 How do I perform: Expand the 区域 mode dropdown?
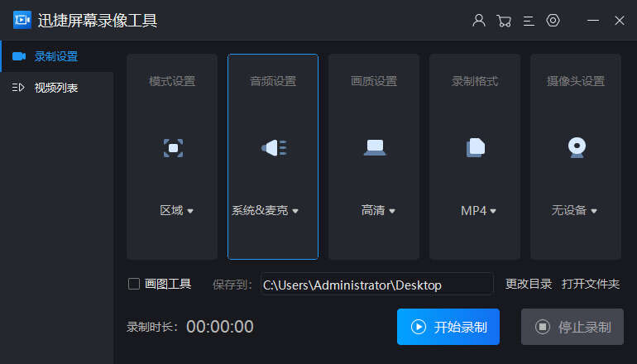coord(176,210)
